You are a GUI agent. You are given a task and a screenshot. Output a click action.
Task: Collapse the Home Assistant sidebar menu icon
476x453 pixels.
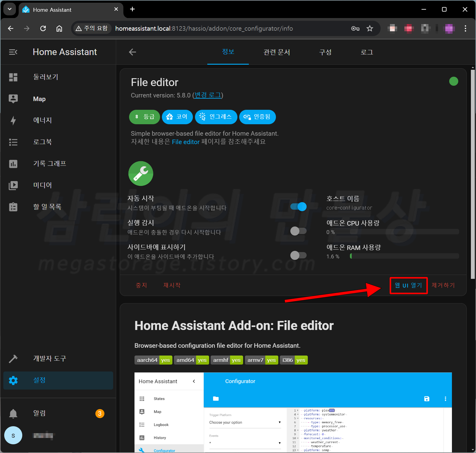13,52
